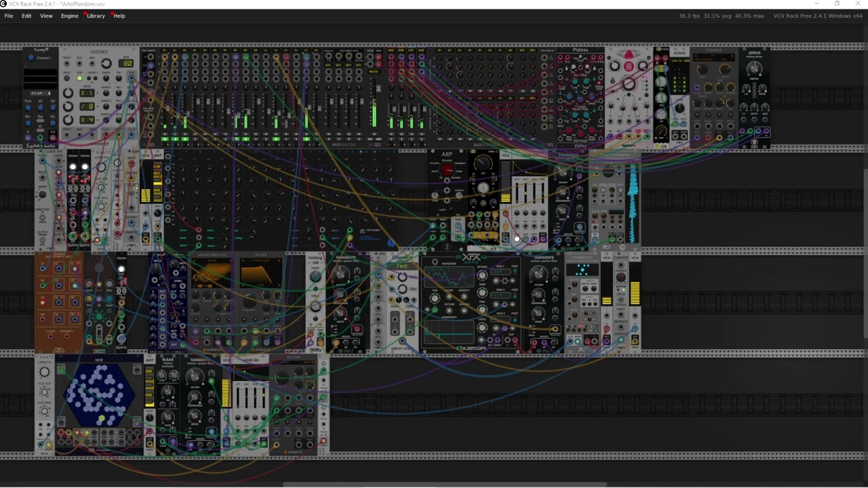
Task: Open the Edit menu
Action: coord(26,16)
